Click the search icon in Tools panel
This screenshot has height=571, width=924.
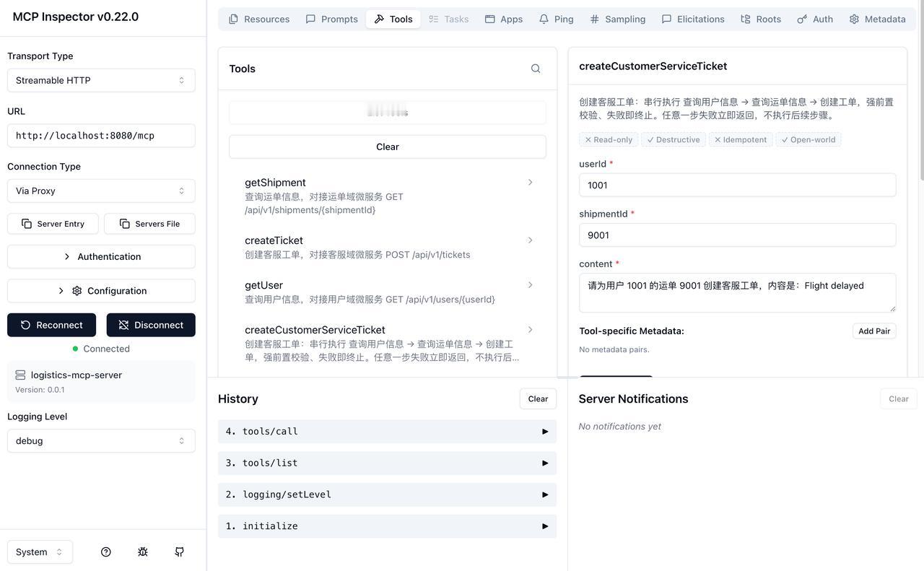tap(536, 69)
